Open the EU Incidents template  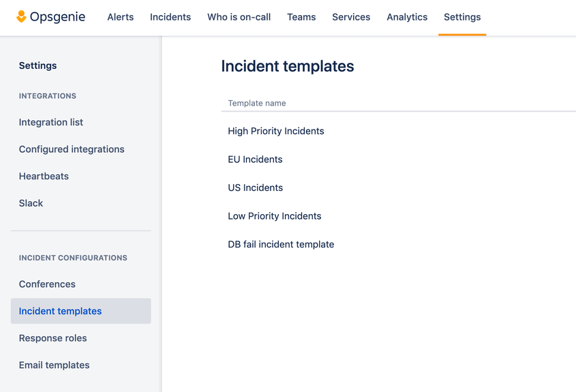[255, 160]
